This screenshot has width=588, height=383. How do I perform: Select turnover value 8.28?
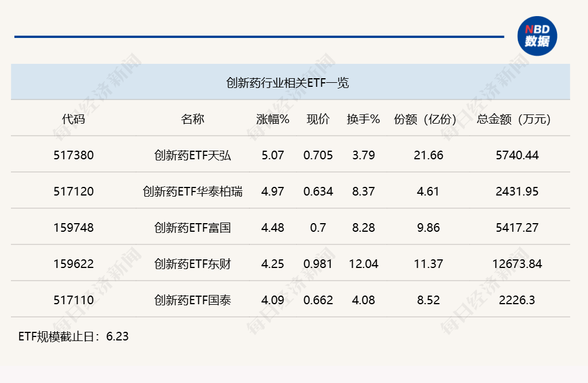(364, 228)
